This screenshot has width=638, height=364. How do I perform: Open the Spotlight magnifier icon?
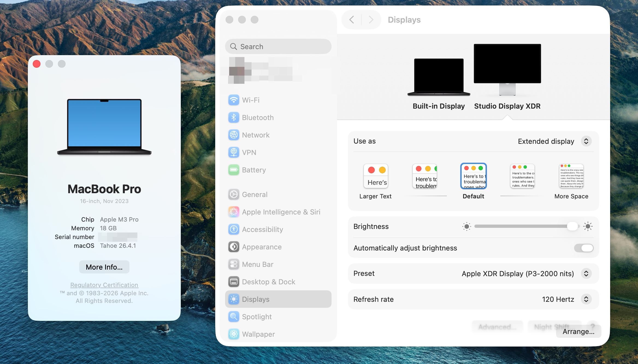pyautogui.click(x=234, y=317)
